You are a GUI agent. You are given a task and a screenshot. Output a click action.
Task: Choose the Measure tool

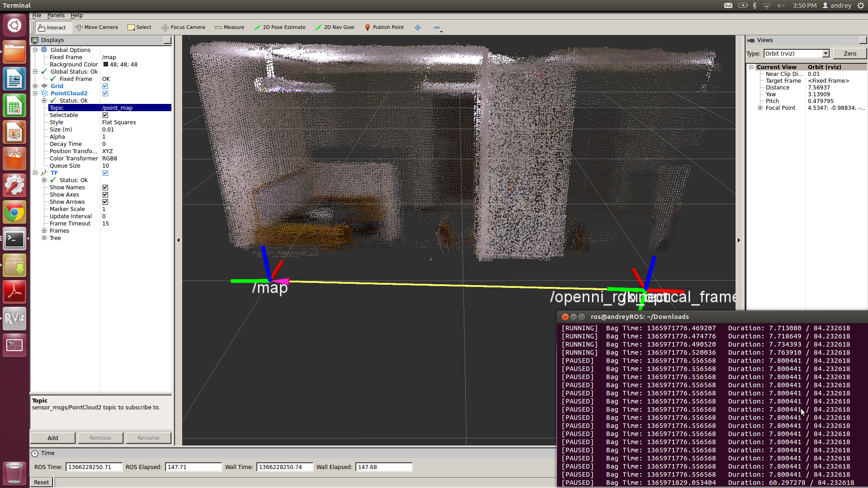click(x=229, y=27)
